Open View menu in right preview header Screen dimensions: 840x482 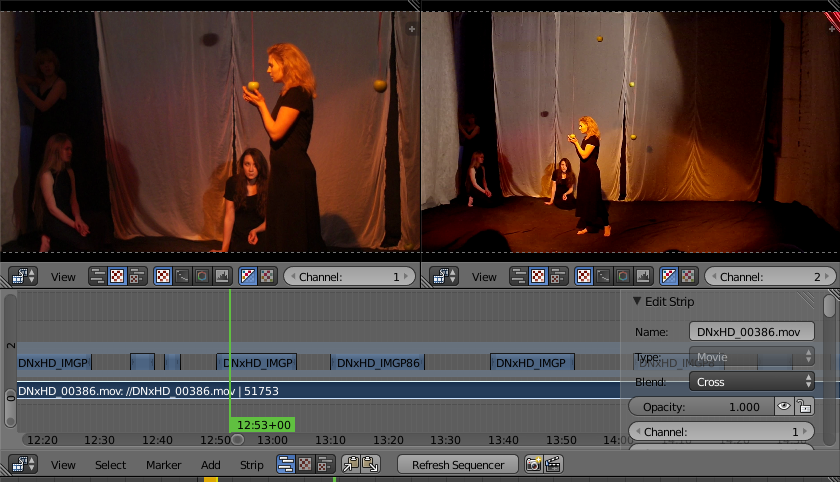click(x=484, y=277)
